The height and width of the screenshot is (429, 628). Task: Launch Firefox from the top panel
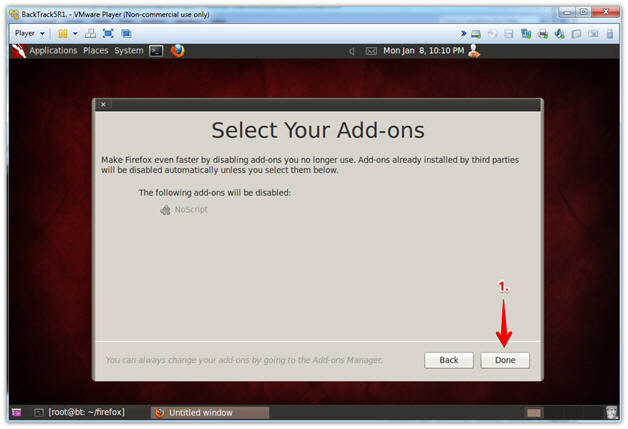point(177,51)
